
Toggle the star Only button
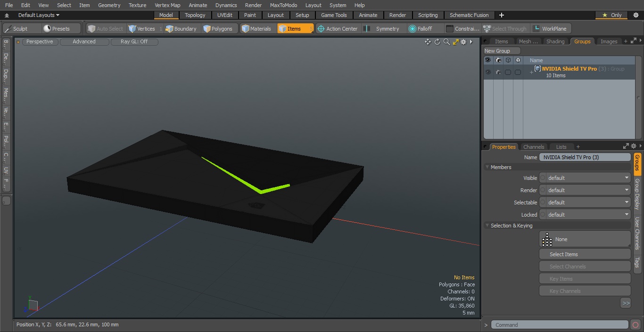tap(612, 15)
